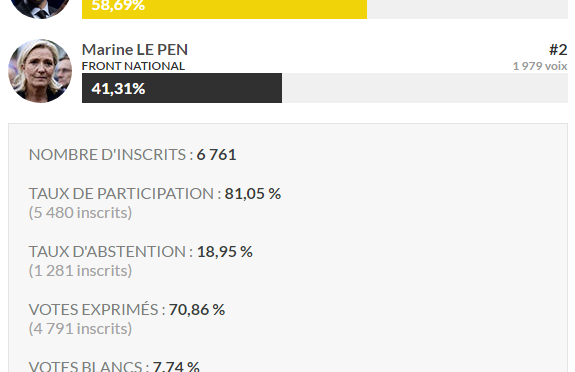The width and height of the screenshot is (575, 372).
Task: Click the 58,69% percentage text
Action: coord(118,6)
